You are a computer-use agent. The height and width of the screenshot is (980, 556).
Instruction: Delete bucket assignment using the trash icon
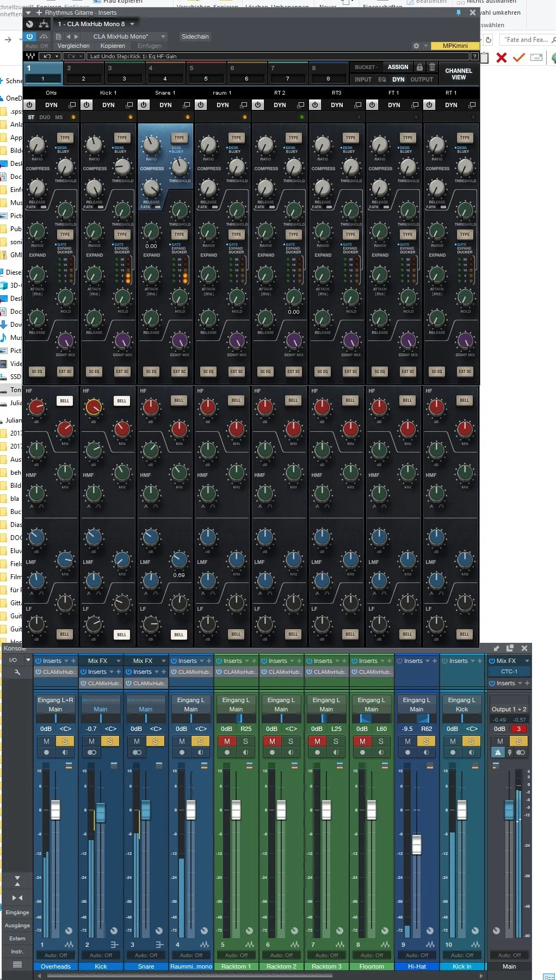point(432,67)
